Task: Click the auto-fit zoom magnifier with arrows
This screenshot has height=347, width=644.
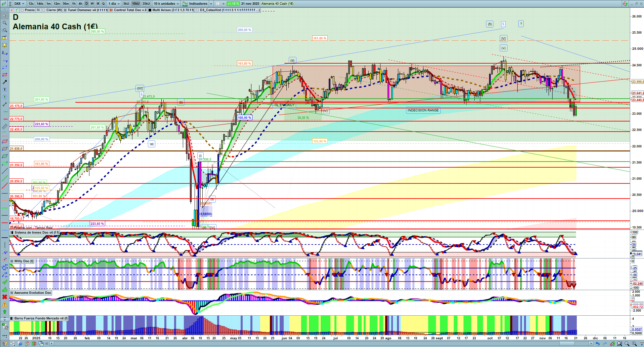Action: [x=620, y=344]
